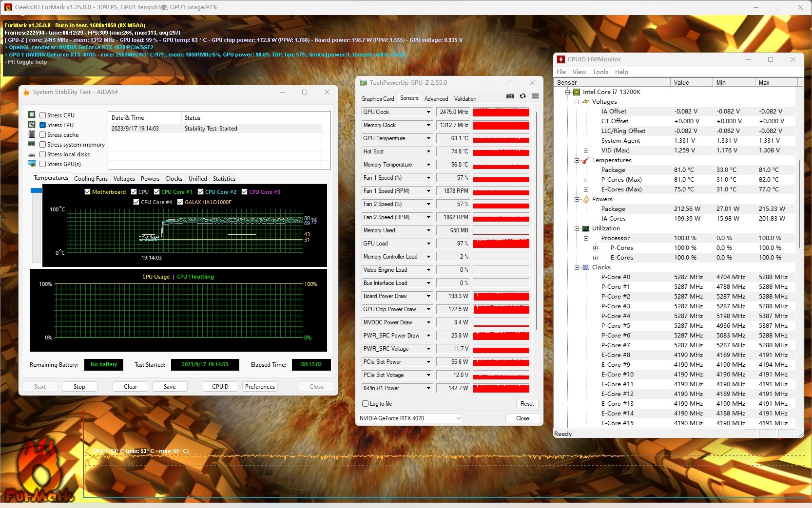
Task: Stop the AIDA64 stability test
Action: coord(79,387)
